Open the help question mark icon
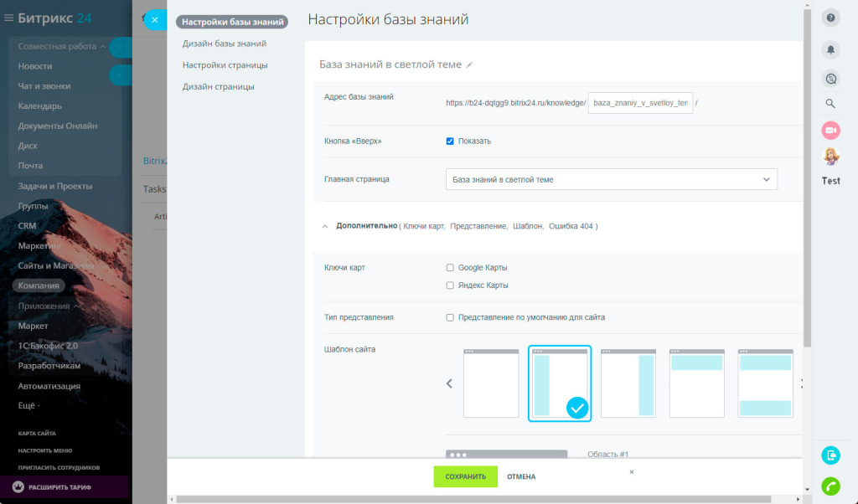 point(830,18)
